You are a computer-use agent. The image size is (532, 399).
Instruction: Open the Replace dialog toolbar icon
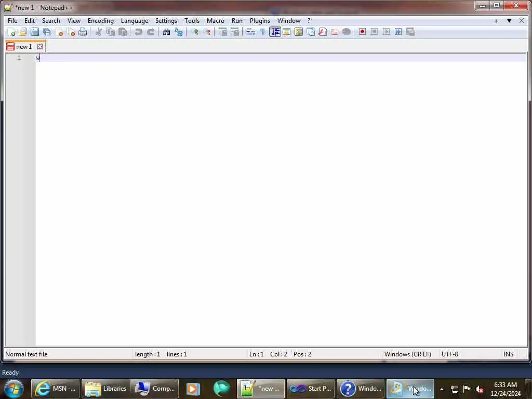point(179,32)
